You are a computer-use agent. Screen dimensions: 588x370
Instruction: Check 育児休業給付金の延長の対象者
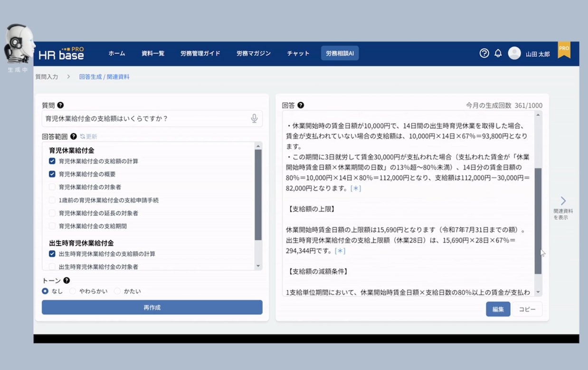tap(52, 213)
